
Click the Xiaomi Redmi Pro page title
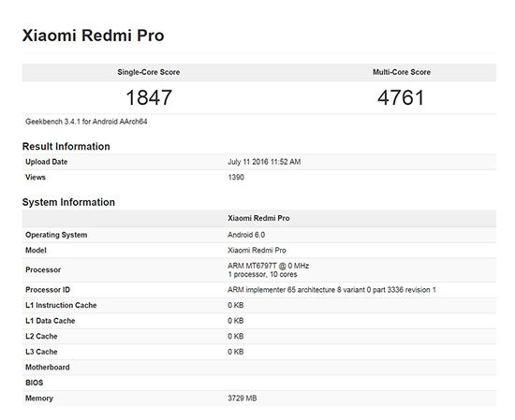point(93,36)
